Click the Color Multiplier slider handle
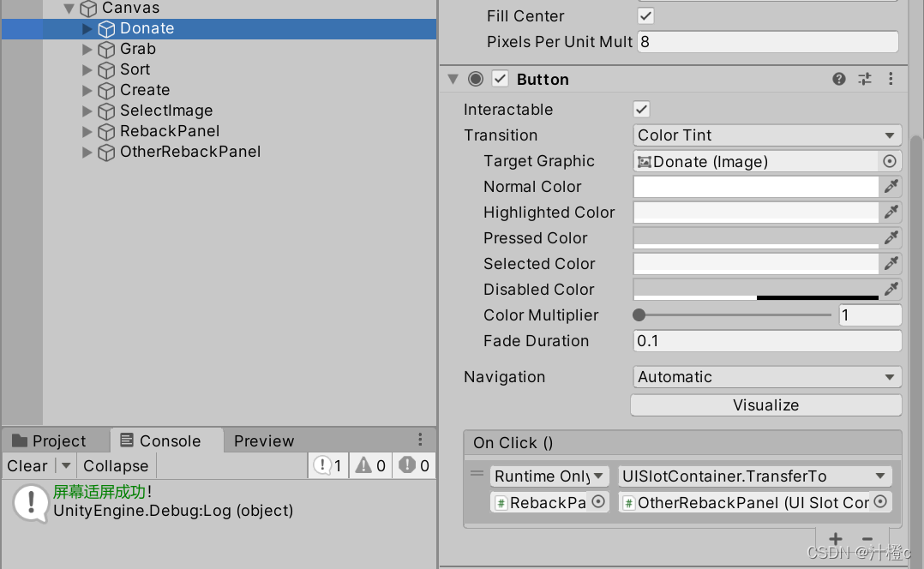 pos(639,315)
